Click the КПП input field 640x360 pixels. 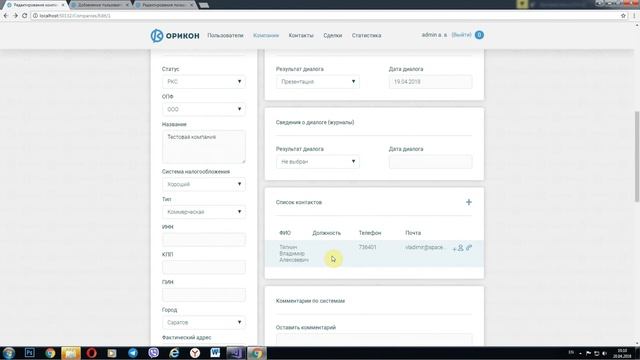(204, 267)
